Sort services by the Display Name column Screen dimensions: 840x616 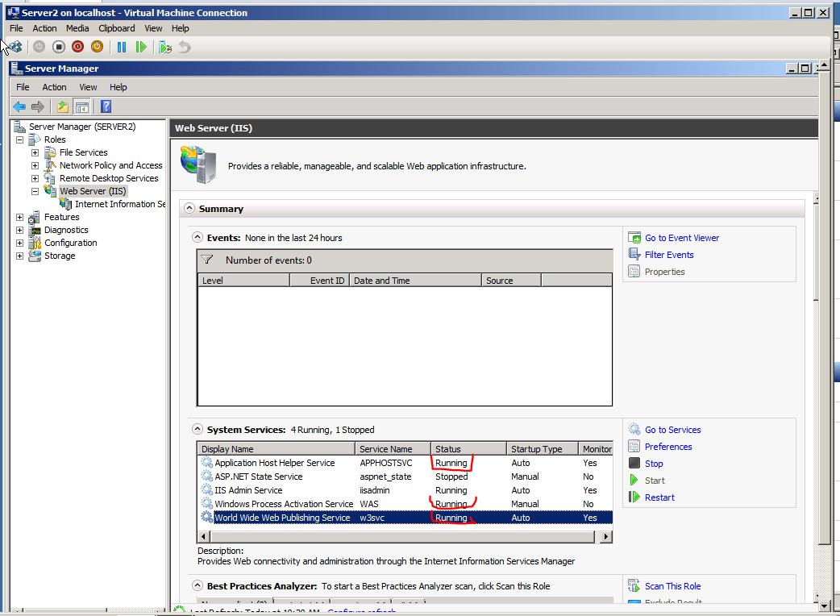click(277, 449)
